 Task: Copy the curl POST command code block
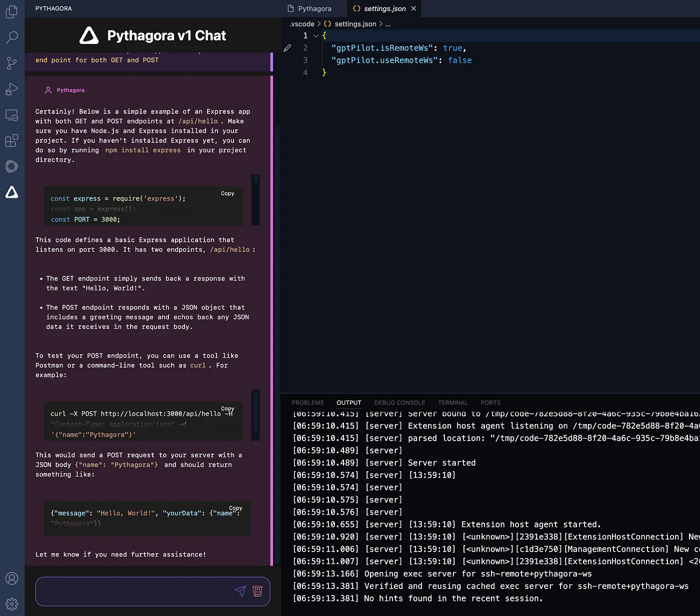pos(227,408)
